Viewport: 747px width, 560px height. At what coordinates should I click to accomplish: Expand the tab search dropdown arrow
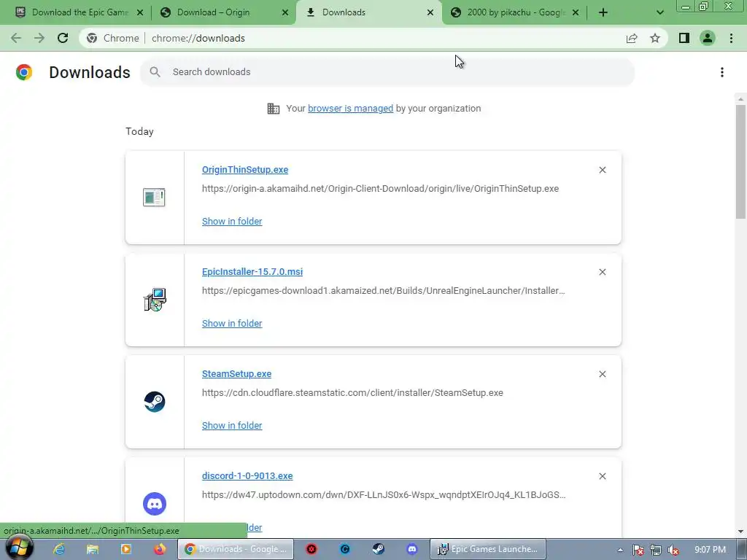659,12
